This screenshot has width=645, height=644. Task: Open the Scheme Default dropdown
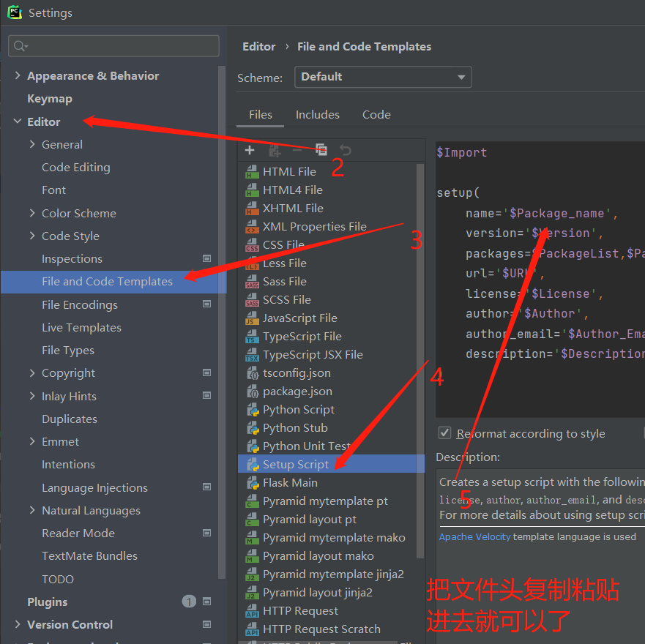tap(383, 77)
